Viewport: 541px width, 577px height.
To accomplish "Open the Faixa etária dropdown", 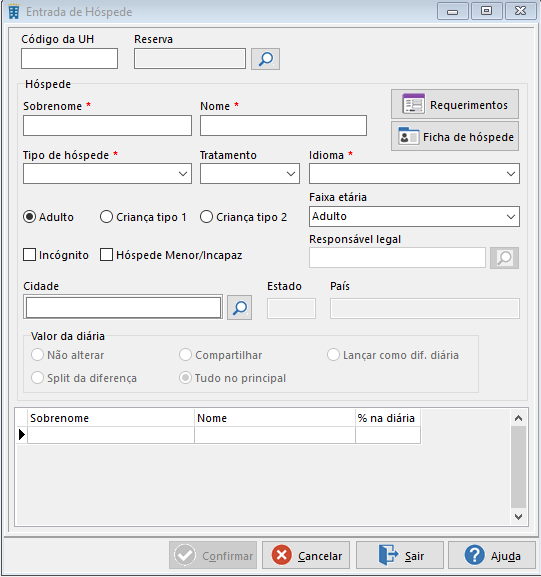I will click(x=511, y=216).
